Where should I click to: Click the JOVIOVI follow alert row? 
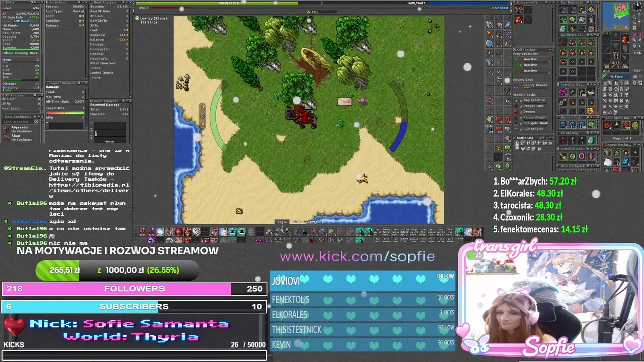coord(362,280)
